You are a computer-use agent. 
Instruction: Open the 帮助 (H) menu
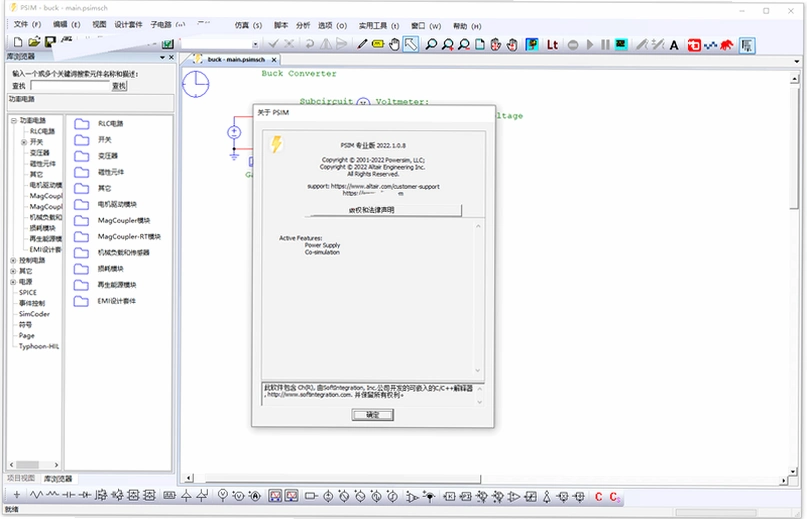pyautogui.click(x=467, y=26)
